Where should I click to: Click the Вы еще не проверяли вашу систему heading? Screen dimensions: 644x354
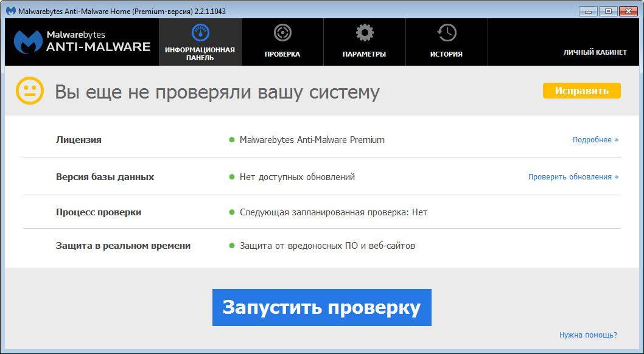tap(217, 92)
